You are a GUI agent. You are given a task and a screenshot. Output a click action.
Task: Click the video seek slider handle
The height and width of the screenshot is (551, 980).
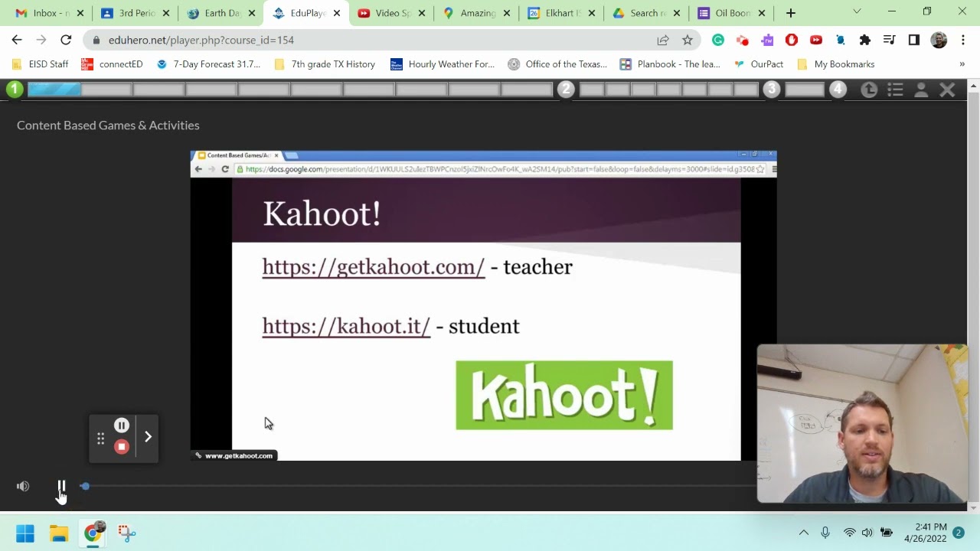point(85,486)
